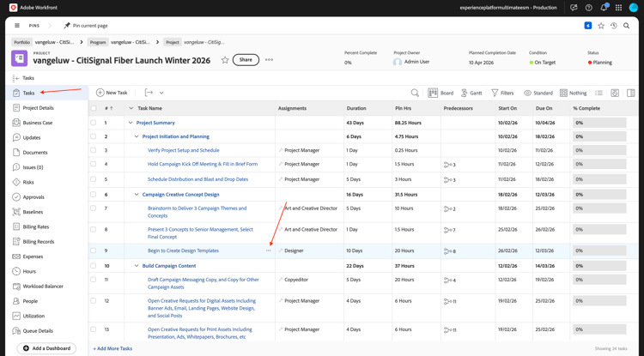Open the Adobe apps grid switcher
Screen dimensions: 644x356
(x=618, y=8)
